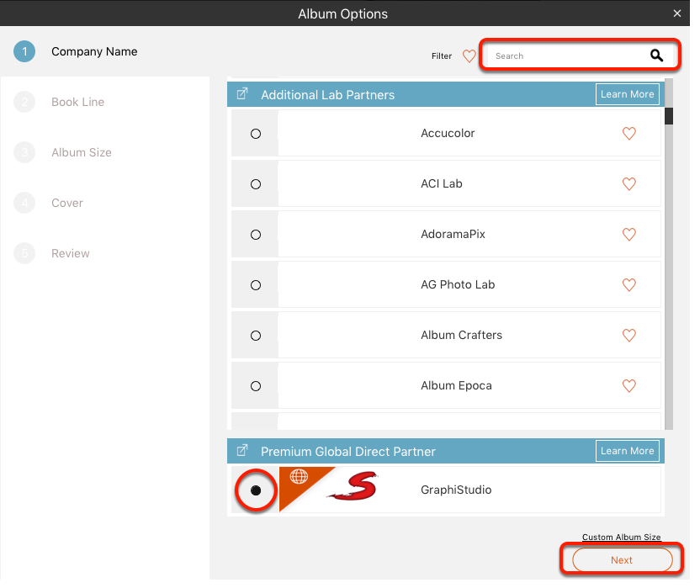Open Additional Lab Partners external link icon

(x=242, y=93)
